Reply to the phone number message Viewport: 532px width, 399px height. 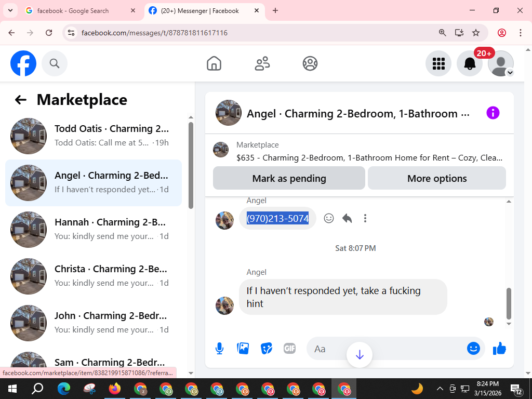347,218
